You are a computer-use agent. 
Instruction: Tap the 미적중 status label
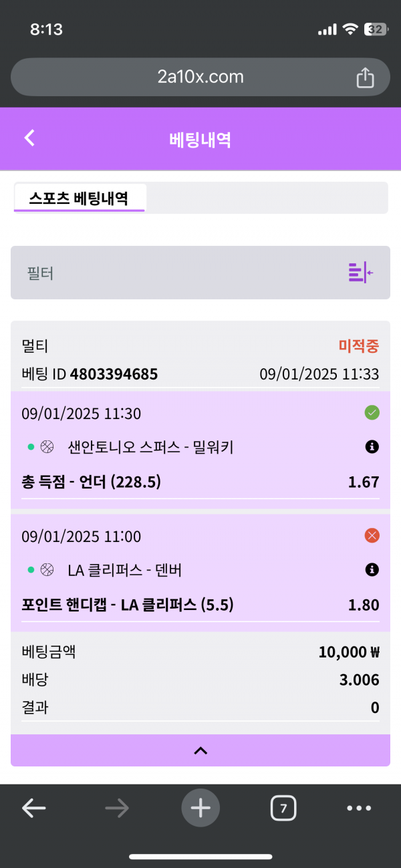pyautogui.click(x=359, y=346)
